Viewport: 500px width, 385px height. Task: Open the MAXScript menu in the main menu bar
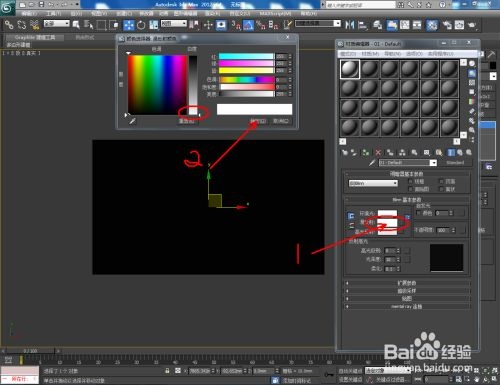pos(275,13)
